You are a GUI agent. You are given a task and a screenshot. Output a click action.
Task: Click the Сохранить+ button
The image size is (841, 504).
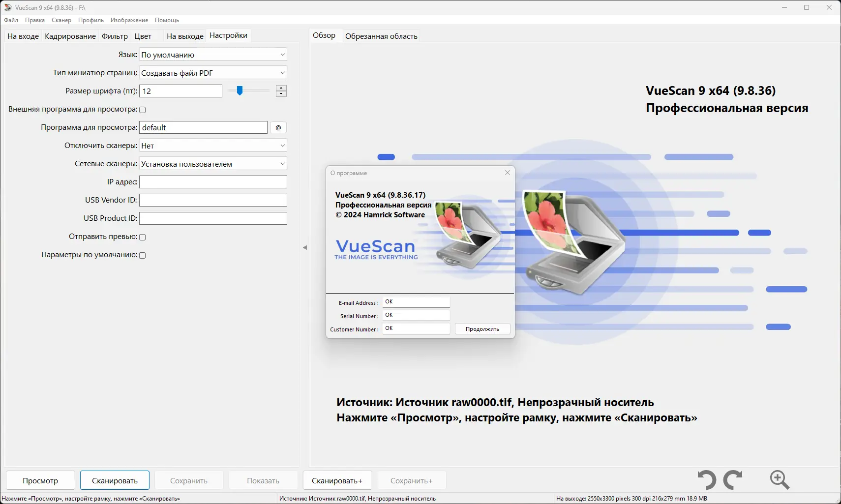(412, 480)
